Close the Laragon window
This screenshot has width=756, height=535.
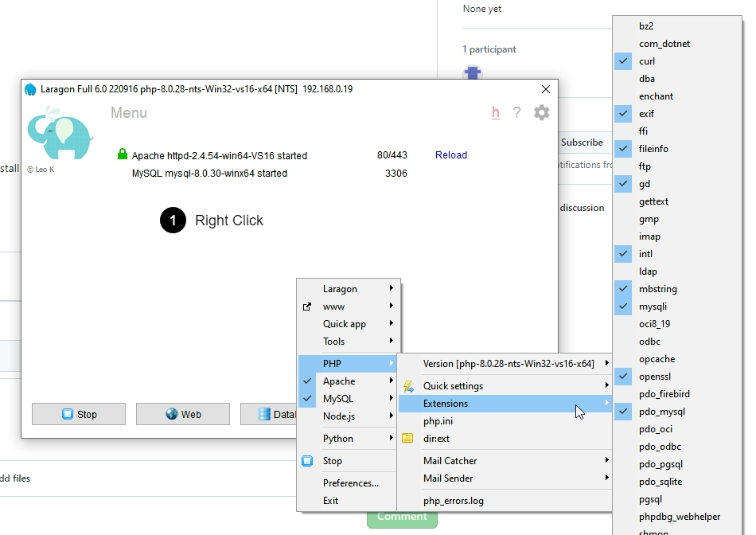click(546, 89)
